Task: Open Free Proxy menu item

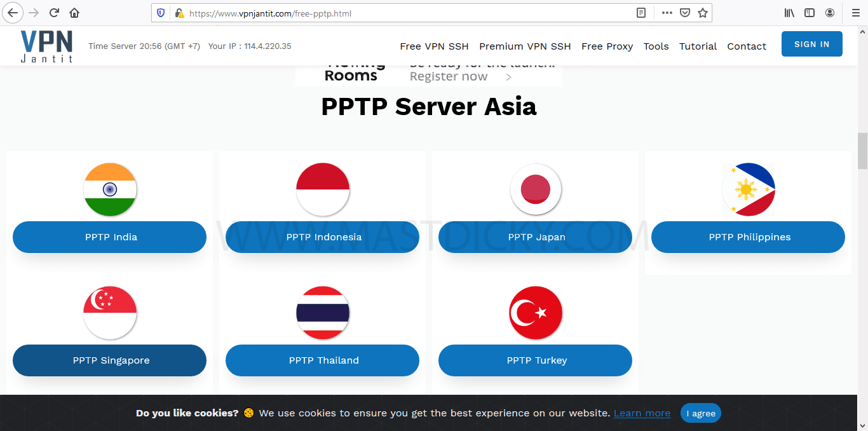Action: (607, 46)
